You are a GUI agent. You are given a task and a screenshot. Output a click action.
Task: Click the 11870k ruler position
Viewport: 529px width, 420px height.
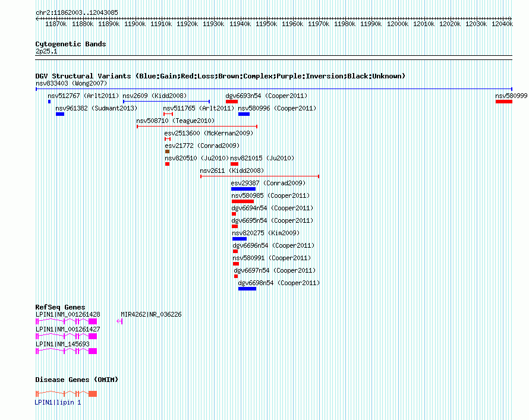point(56,24)
